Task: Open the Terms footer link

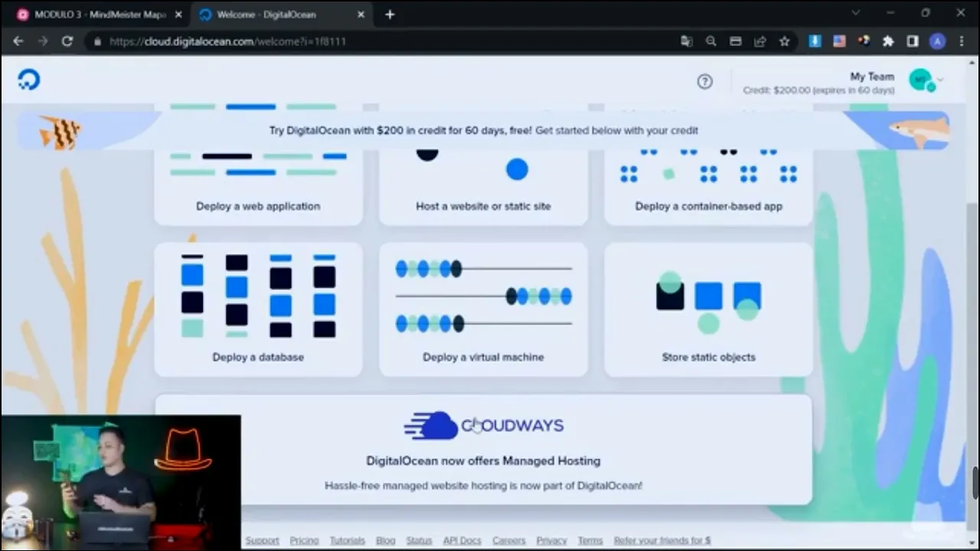Action: 590,540
